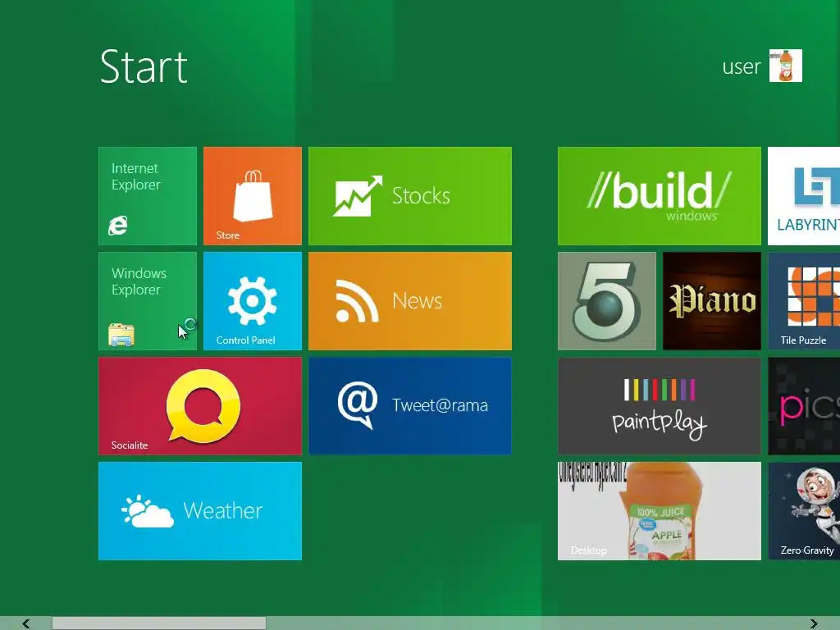Launch the Zero Gravity game tile
The image size is (840, 630).
point(804,511)
